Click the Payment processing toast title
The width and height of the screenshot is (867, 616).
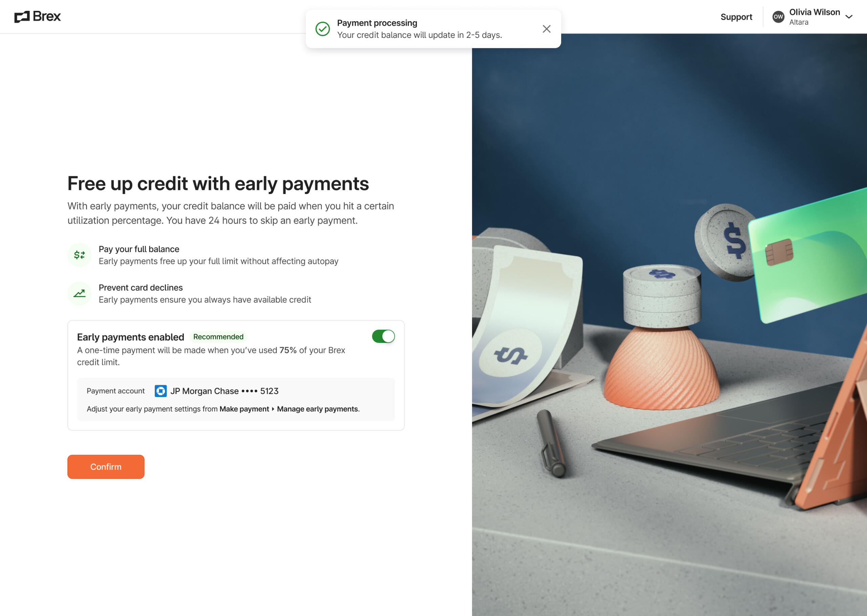[377, 23]
